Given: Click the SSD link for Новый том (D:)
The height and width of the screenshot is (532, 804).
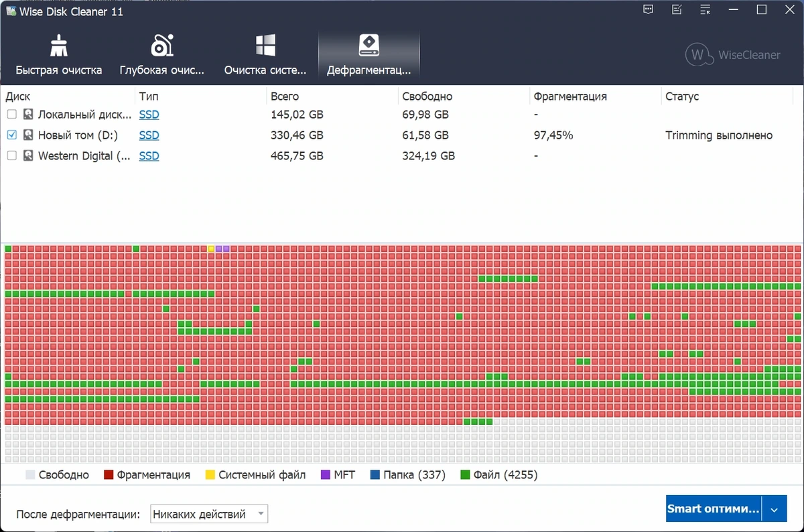Looking at the screenshot, I should tap(149, 135).
